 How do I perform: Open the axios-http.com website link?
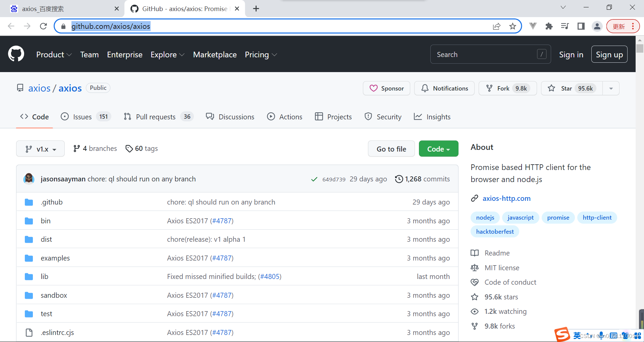[x=506, y=198]
